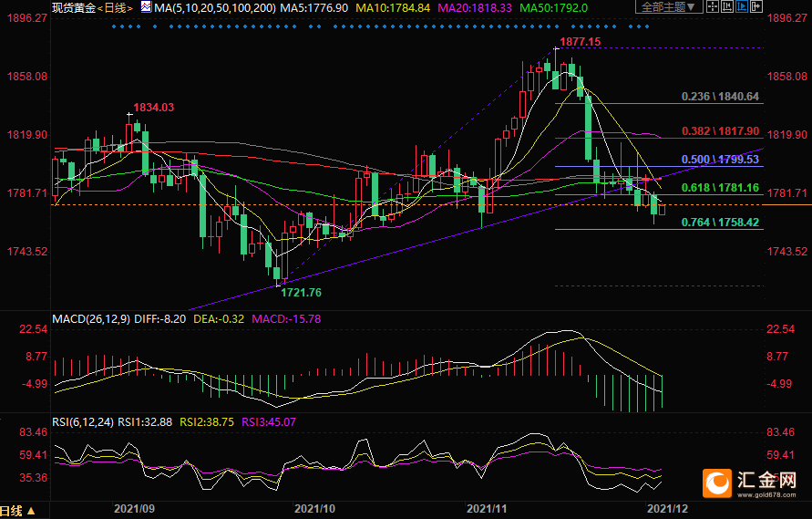Viewport: 812px width, 519px height.
Task: Click the 1721.76 low price marker
Action: (301, 292)
